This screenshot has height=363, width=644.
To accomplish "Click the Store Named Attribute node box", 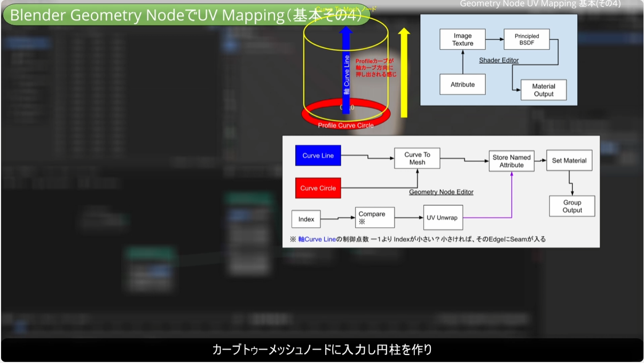I will point(512,161).
